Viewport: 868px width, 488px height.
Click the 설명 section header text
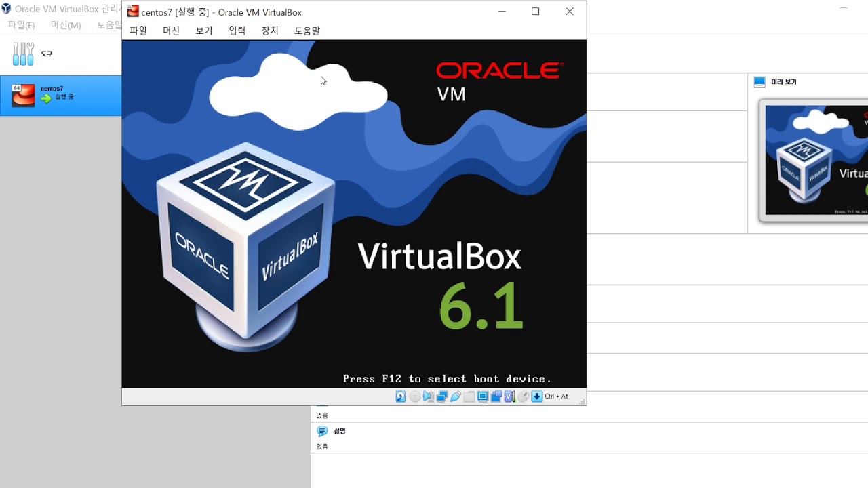click(340, 431)
